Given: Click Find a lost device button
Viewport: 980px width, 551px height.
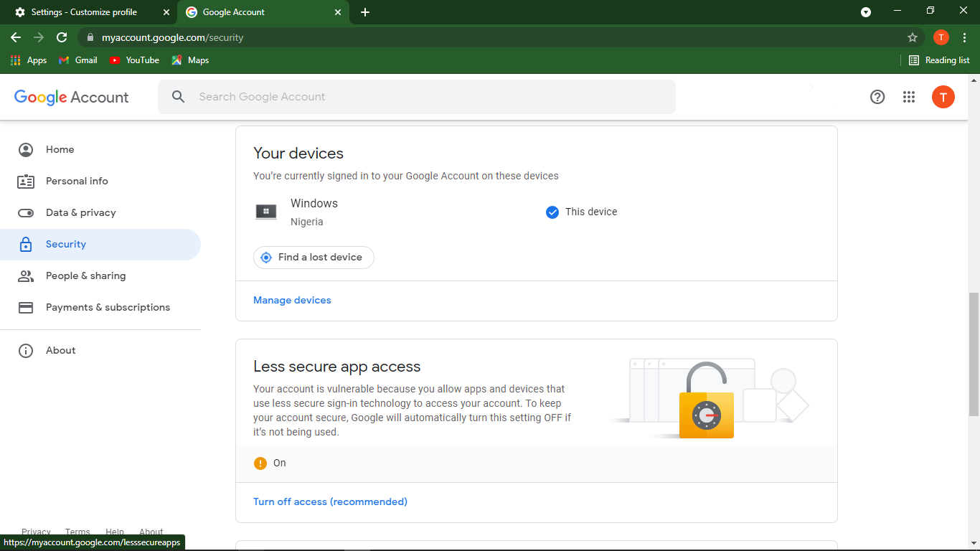Looking at the screenshot, I should tap(314, 258).
